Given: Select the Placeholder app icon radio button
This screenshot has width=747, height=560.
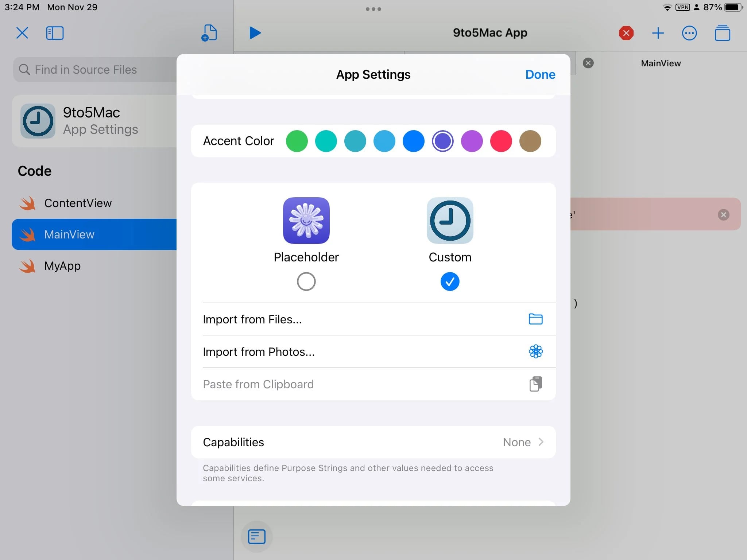Looking at the screenshot, I should (x=306, y=281).
